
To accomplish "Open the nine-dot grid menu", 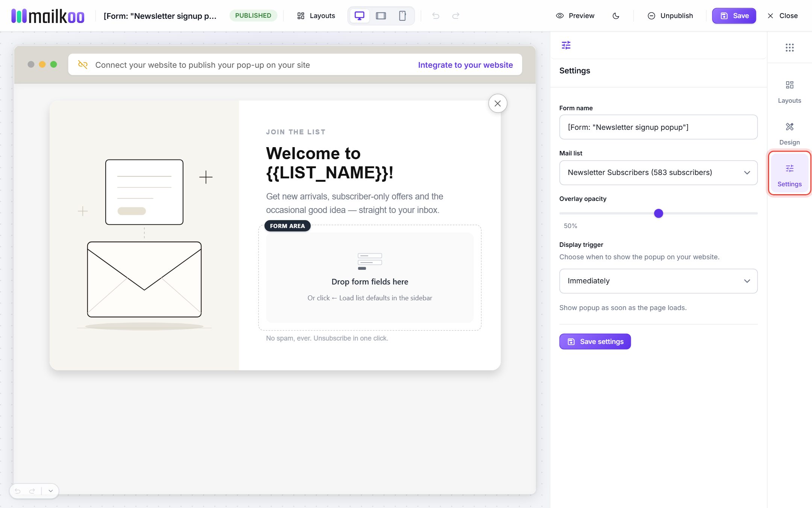I will [x=789, y=47].
